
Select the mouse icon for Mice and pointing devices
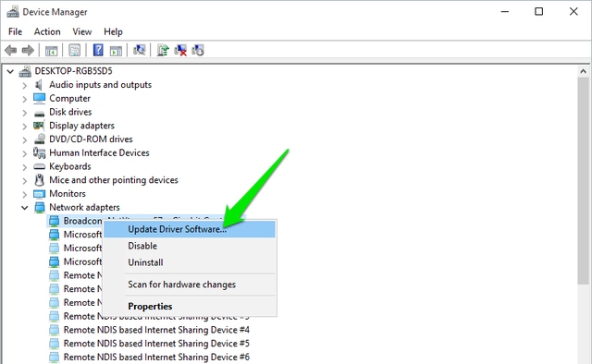(39, 180)
